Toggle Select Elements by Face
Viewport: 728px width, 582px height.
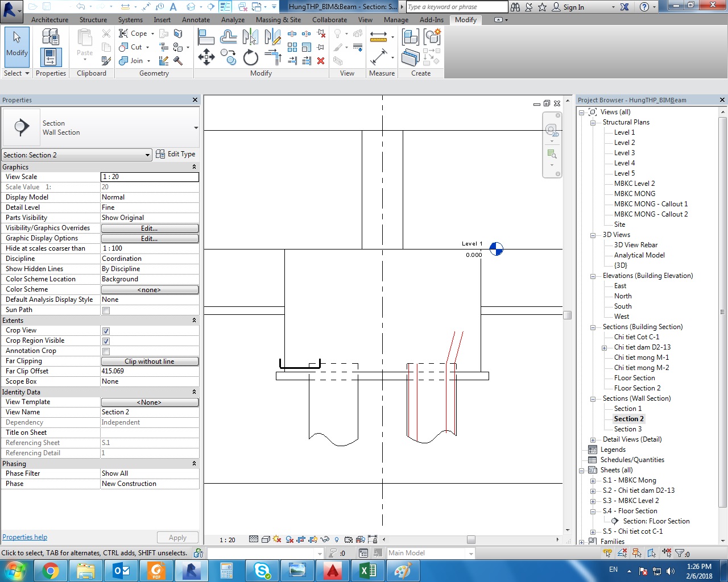(x=651, y=552)
